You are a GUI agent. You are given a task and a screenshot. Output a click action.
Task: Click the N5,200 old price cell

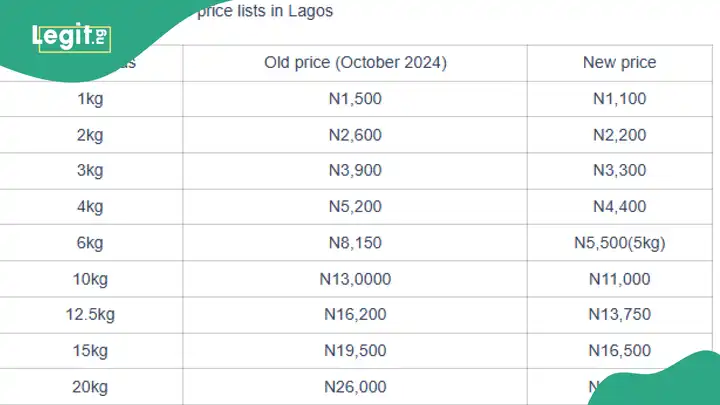click(x=355, y=207)
